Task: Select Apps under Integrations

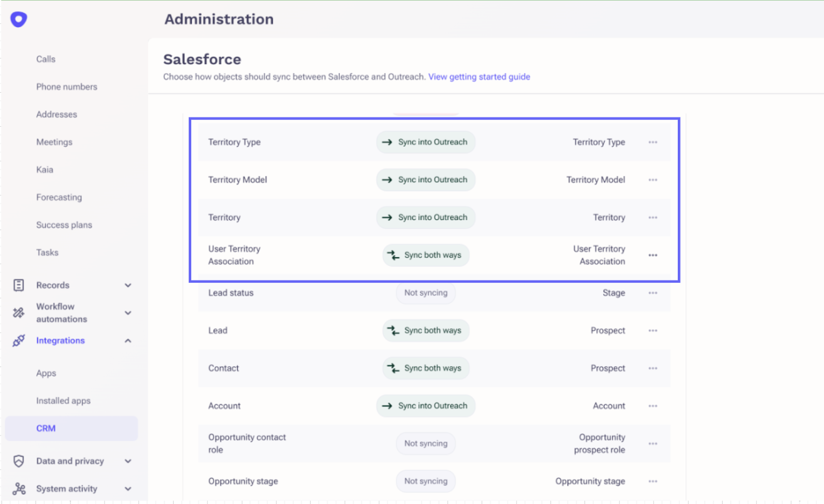Action: [46, 373]
